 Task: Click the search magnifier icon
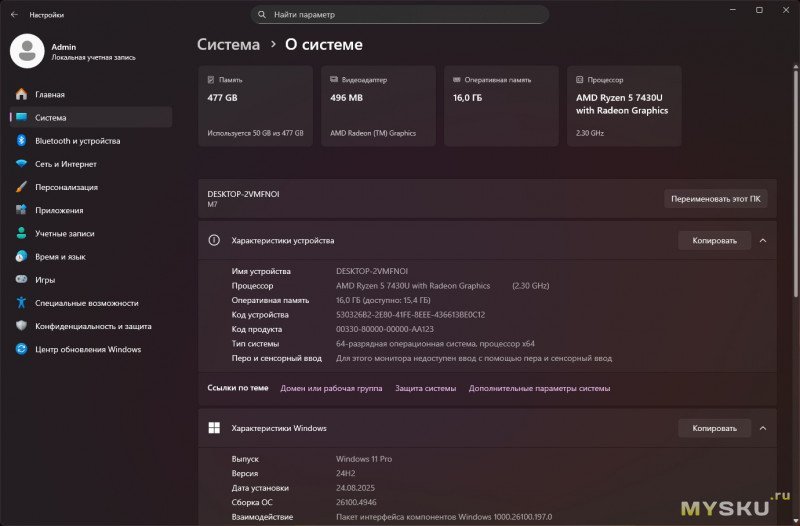tap(262, 15)
